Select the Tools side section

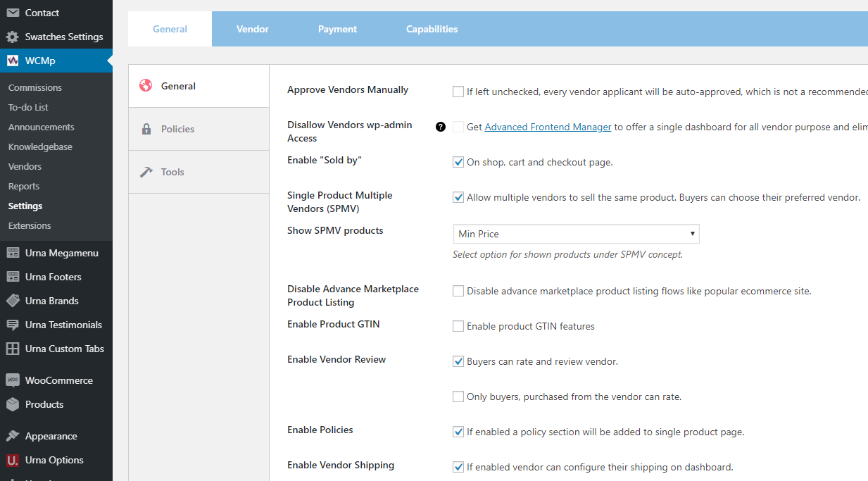pos(199,172)
